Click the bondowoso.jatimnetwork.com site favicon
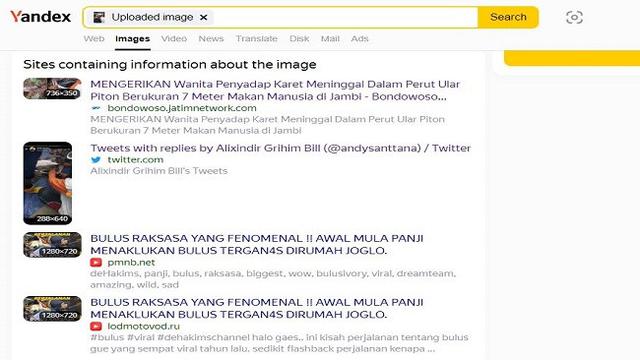 pyautogui.click(x=96, y=108)
